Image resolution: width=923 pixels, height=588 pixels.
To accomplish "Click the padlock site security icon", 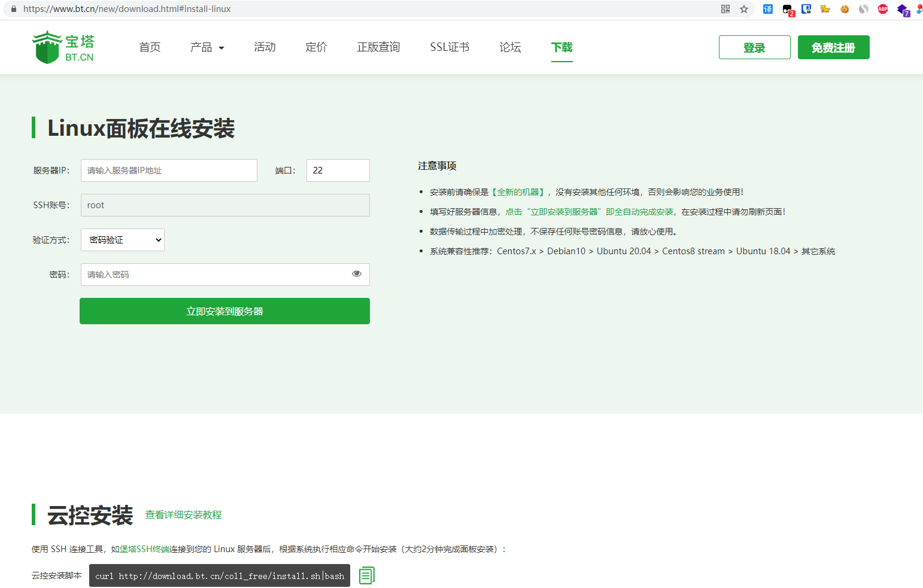I will pyautogui.click(x=14, y=9).
